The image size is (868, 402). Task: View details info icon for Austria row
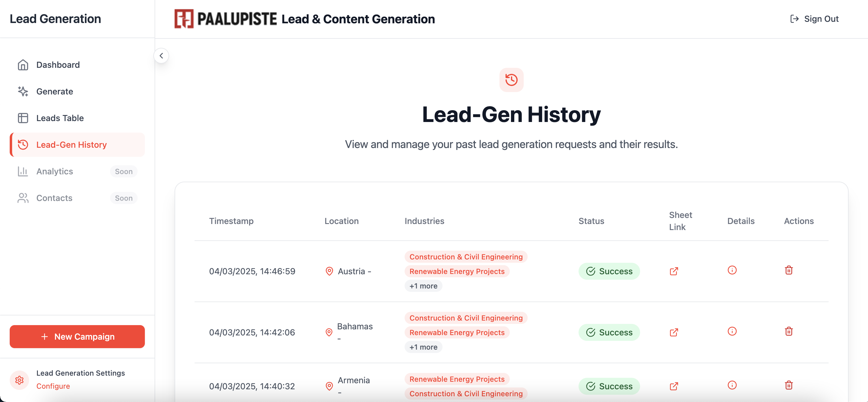tap(732, 270)
